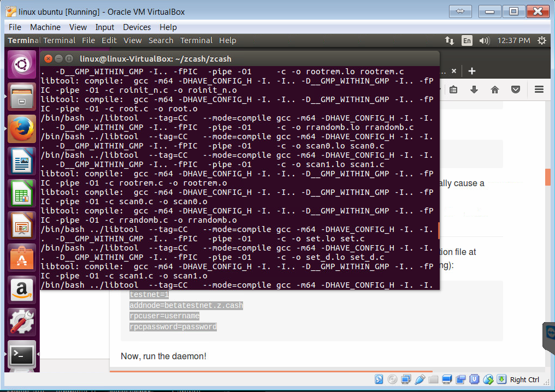Click VirtualBox display monitor indicator

pyautogui.click(x=447, y=379)
